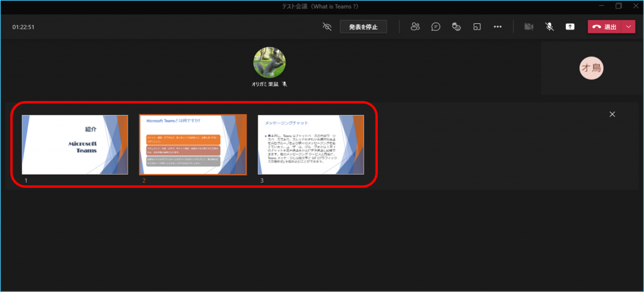Open the more actions ellipsis menu
The width and height of the screenshot is (644, 292).
click(498, 27)
